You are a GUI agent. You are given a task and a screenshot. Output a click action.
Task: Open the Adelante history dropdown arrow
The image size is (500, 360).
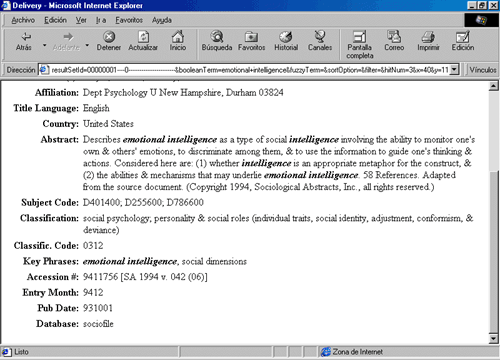coord(87,45)
